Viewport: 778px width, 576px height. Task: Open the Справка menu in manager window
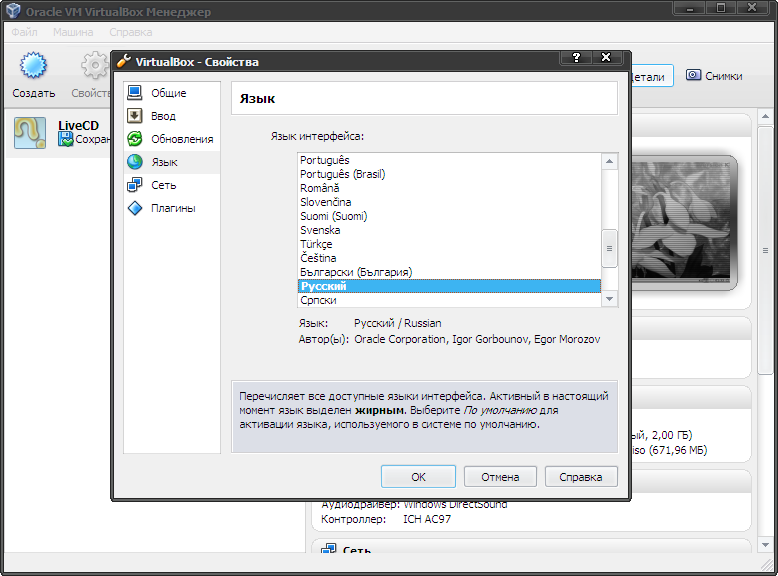pyautogui.click(x=130, y=32)
